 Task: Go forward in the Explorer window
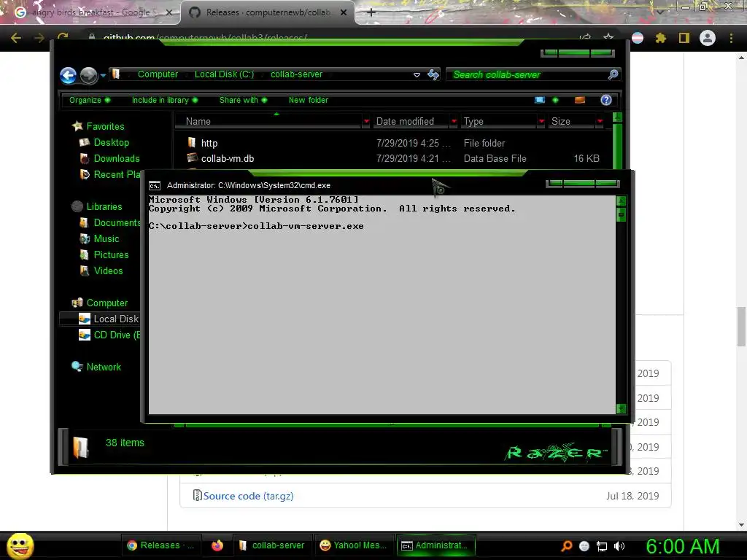pyautogui.click(x=88, y=75)
